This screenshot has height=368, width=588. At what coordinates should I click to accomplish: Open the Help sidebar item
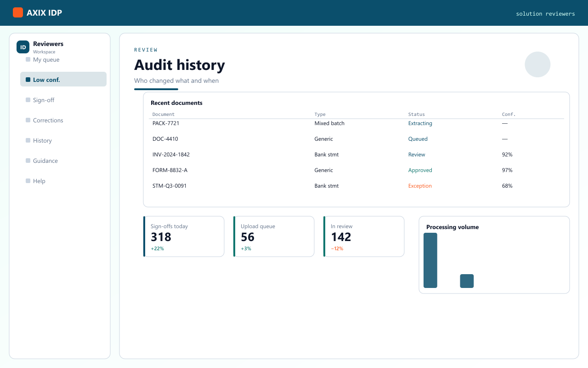[63, 181]
